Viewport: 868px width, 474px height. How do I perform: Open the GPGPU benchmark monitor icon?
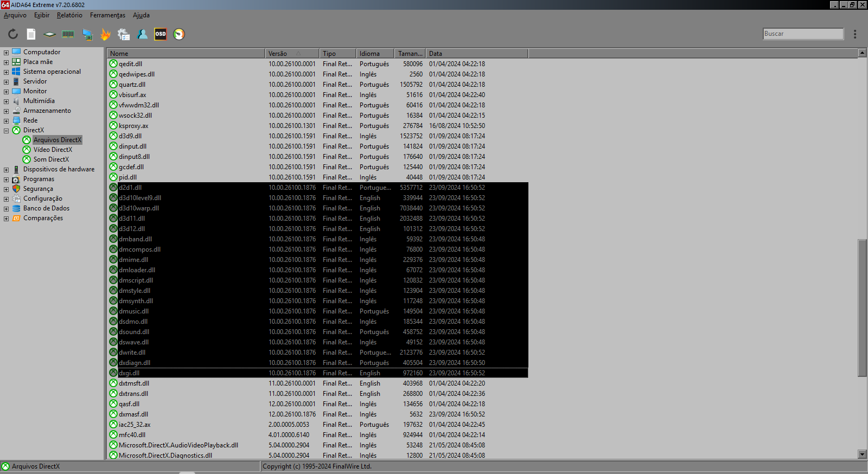click(87, 34)
